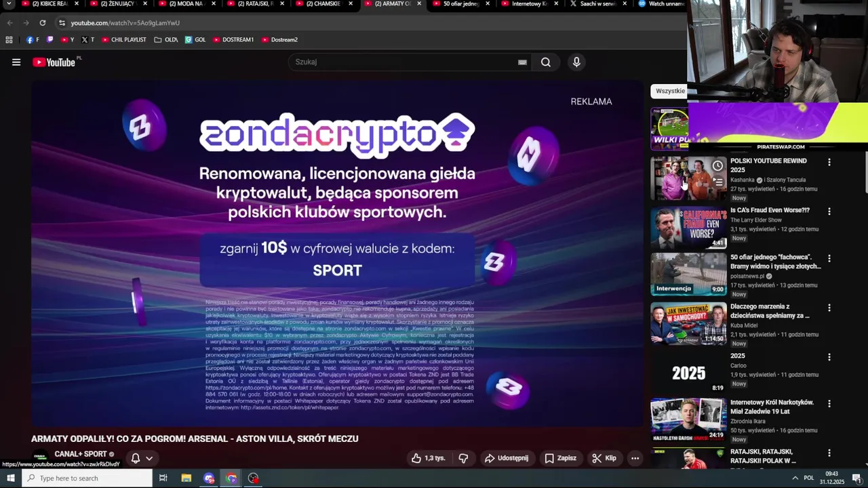This screenshot has height=488, width=868.
Task: Go to the YouTube home logo
Action: [54, 62]
